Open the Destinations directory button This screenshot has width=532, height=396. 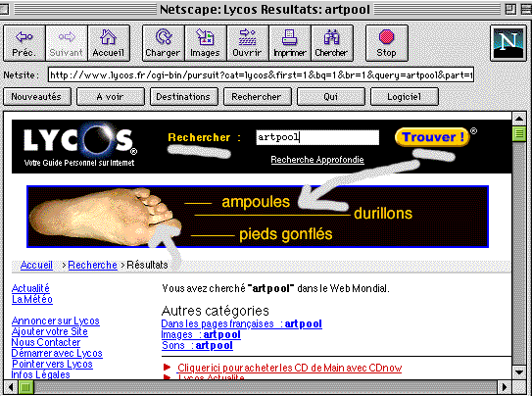[x=183, y=97]
